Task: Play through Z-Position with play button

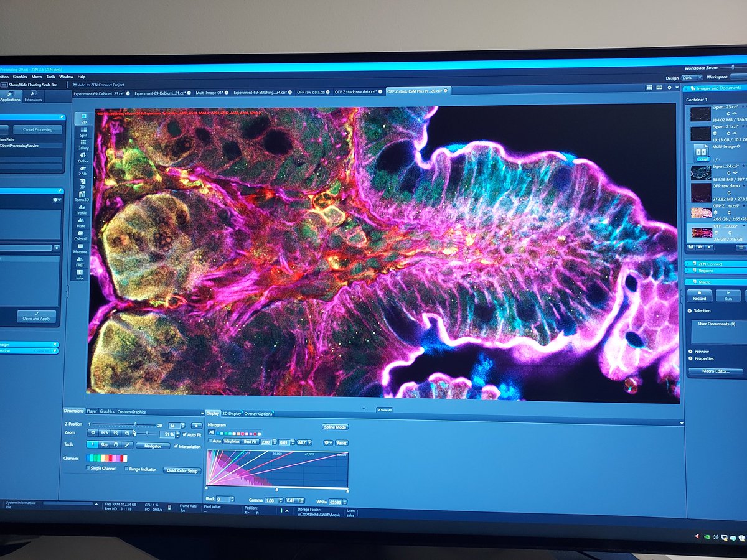Action: [197, 425]
